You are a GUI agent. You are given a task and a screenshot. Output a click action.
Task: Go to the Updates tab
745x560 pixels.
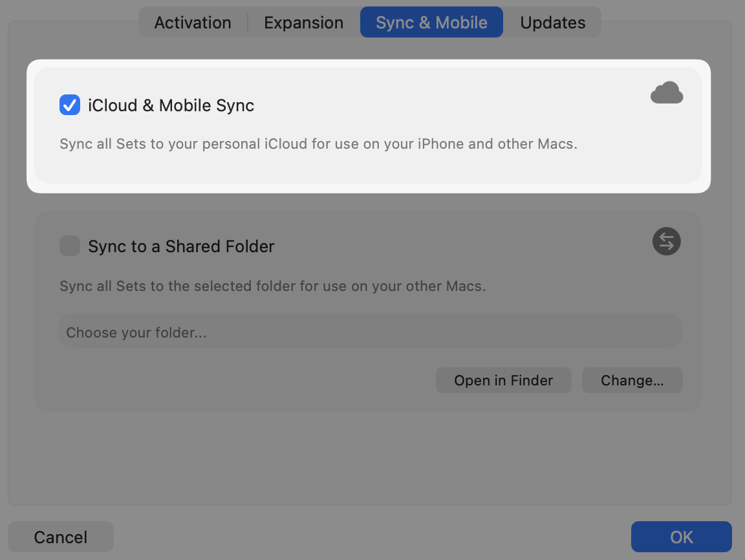click(x=552, y=23)
